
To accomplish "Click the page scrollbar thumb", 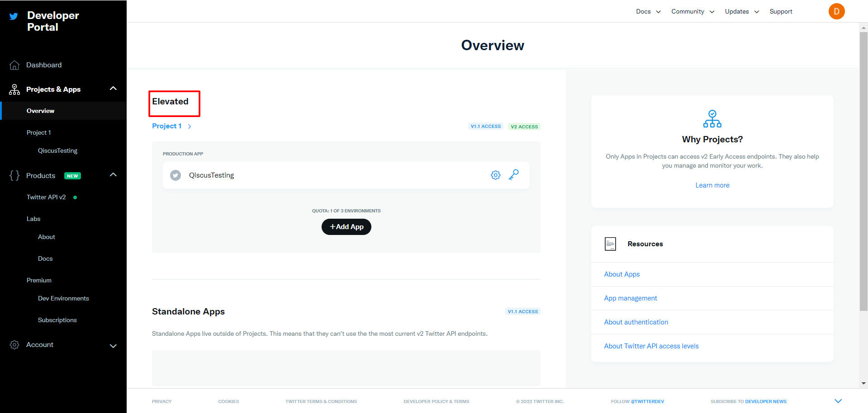I will coord(863,171).
